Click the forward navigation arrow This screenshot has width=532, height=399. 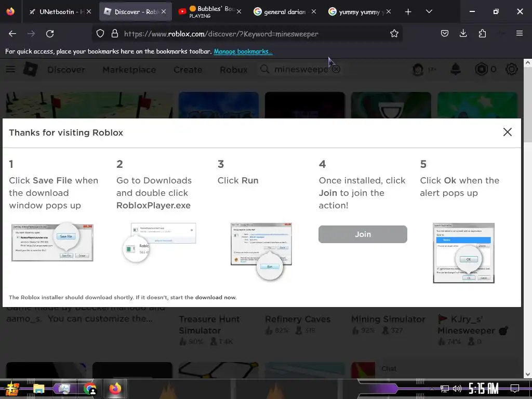31,34
